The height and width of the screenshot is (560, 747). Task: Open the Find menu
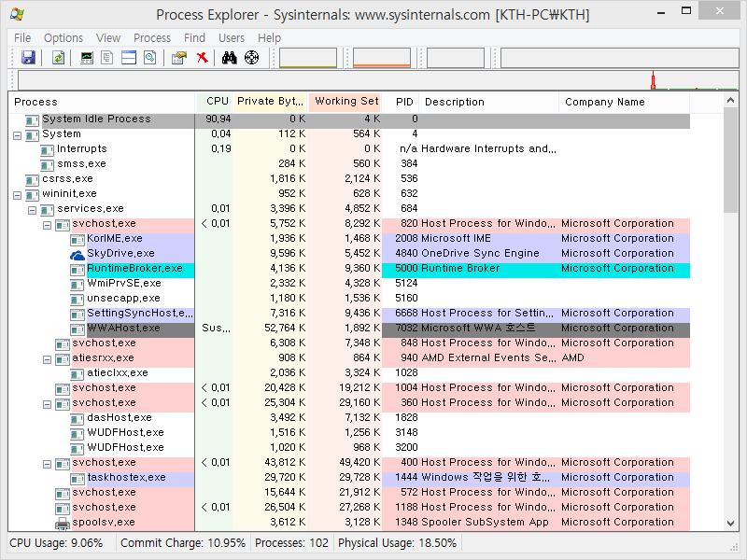coord(194,37)
